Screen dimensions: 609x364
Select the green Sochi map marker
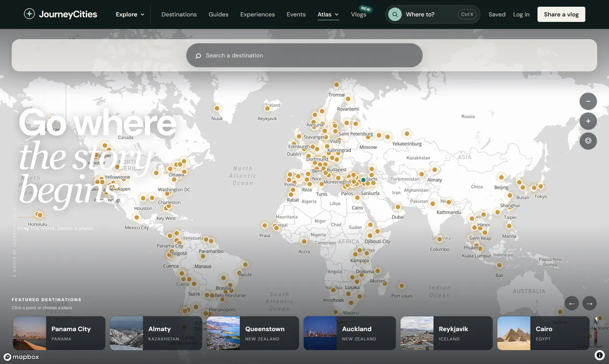[x=363, y=180]
